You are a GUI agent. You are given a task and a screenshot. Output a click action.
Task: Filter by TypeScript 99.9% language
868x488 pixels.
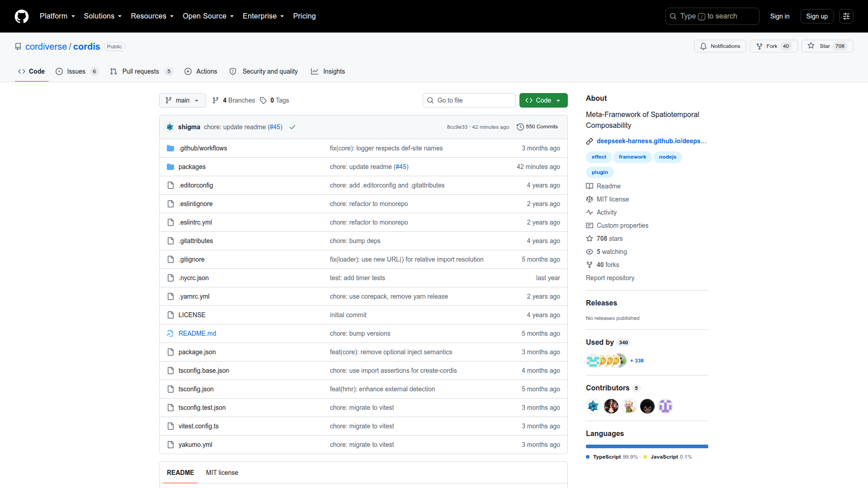tap(612, 457)
